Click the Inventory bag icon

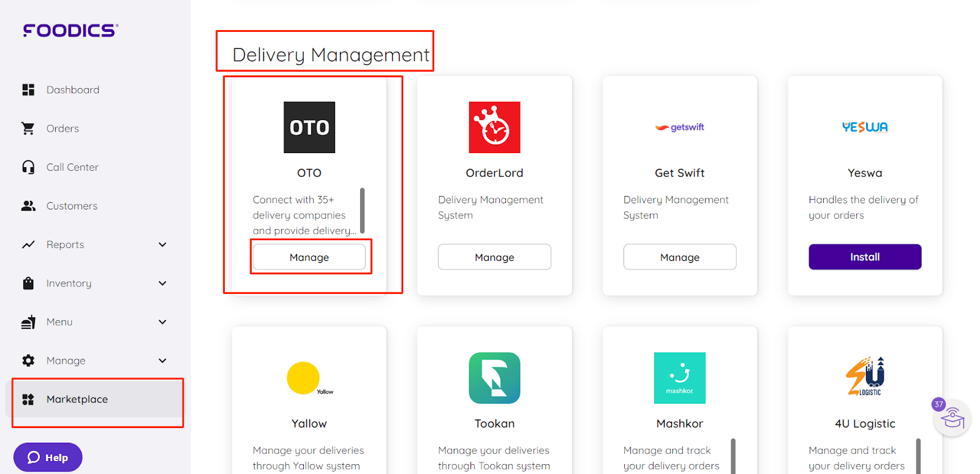click(28, 283)
